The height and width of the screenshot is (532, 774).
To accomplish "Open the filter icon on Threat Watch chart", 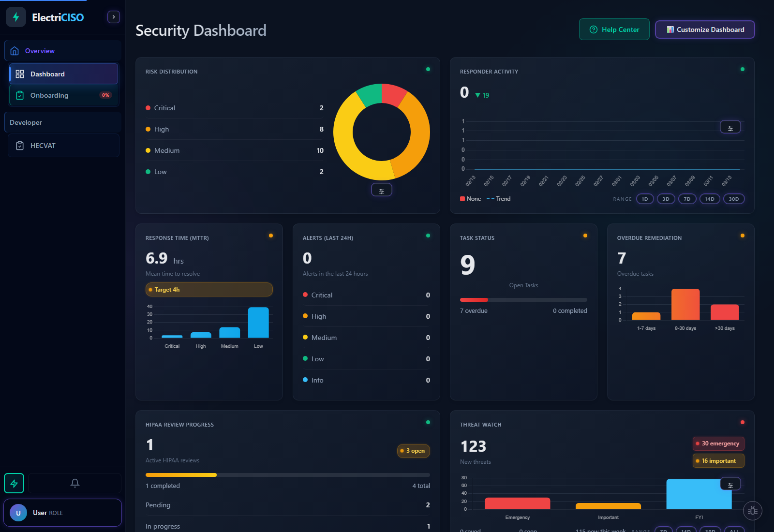I will coord(730,484).
